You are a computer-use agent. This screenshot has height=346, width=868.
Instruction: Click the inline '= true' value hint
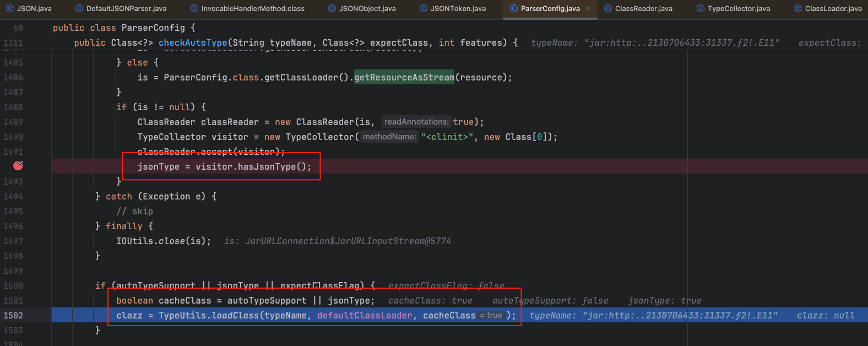[491, 315]
